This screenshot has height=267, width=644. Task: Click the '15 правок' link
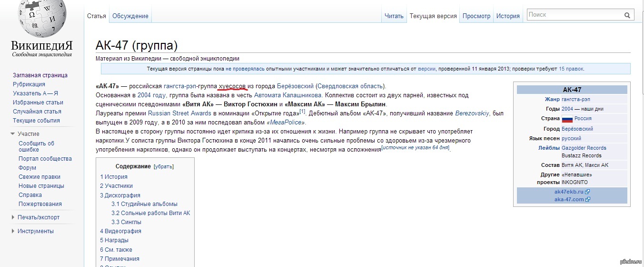pos(571,69)
